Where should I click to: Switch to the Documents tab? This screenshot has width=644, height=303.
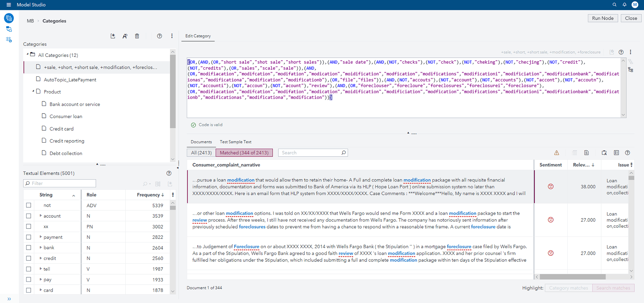coord(201,142)
